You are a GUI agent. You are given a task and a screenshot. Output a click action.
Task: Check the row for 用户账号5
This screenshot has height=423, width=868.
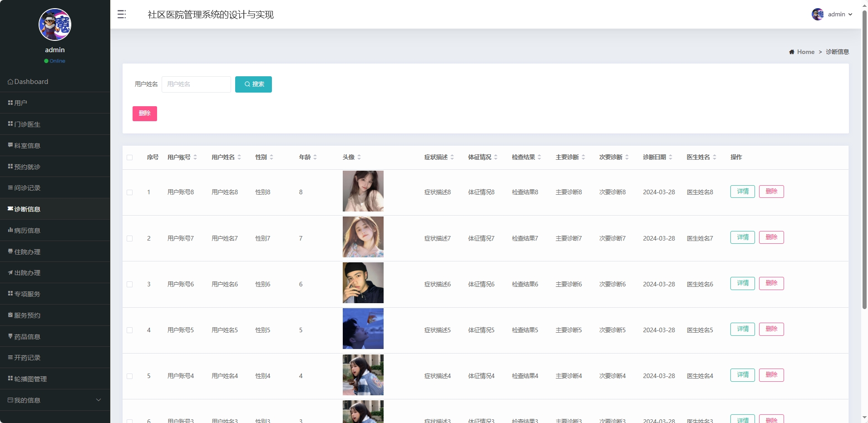[x=130, y=330]
